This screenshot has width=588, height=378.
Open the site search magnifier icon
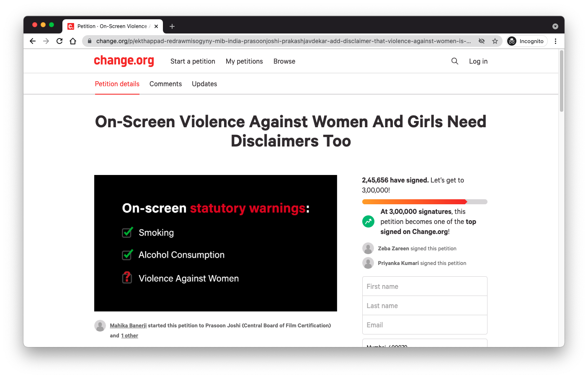click(x=455, y=61)
